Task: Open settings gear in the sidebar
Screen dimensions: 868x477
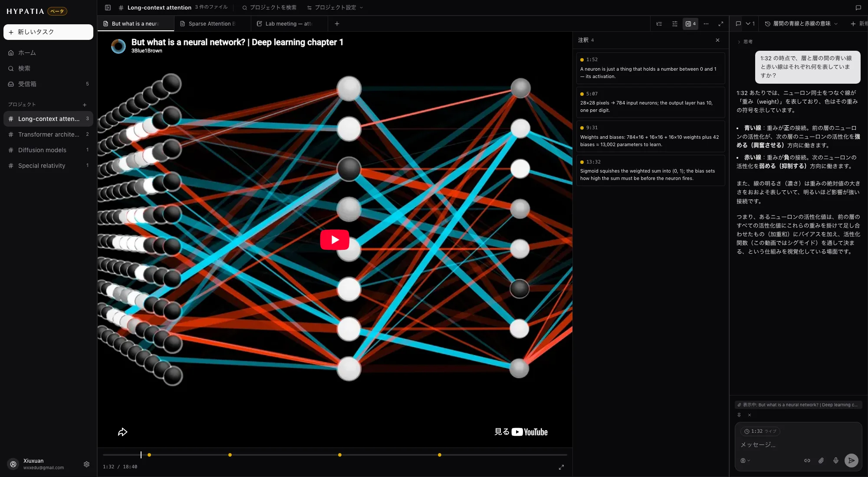Action: 86,464
